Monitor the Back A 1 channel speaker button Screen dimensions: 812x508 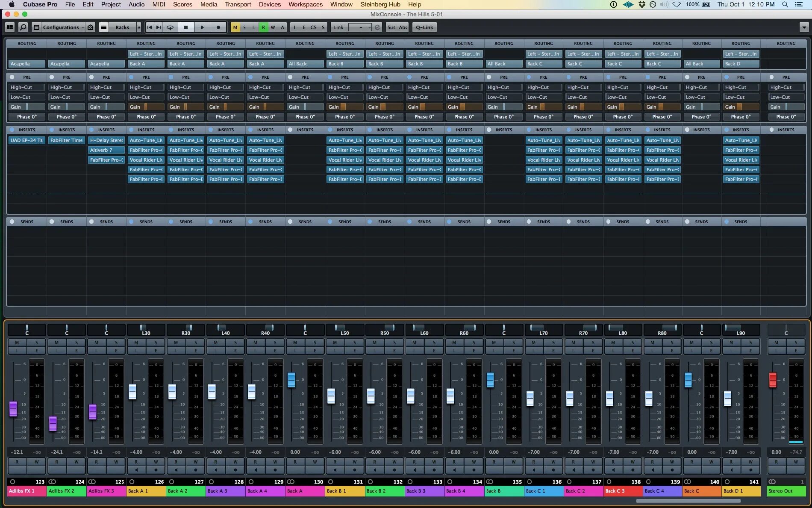point(136,470)
